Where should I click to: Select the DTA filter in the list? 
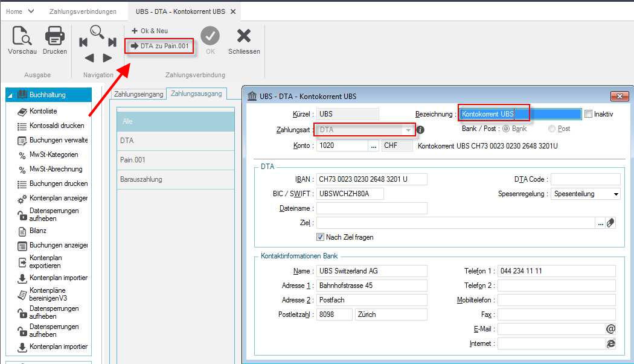tap(176, 141)
